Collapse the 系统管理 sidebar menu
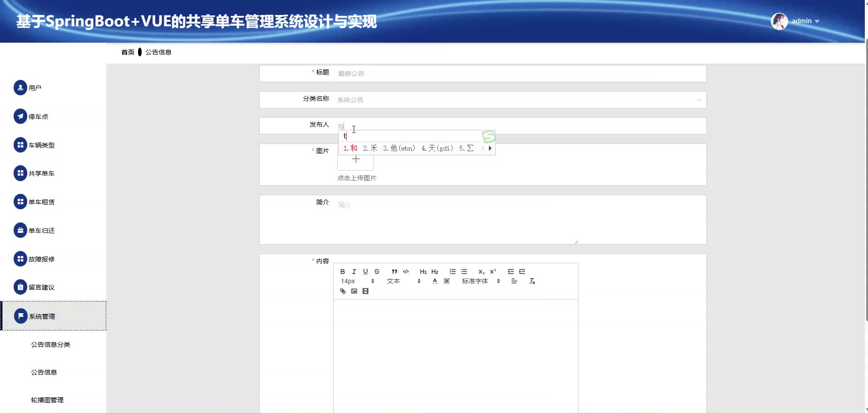This screenshot has height=414, width=868. pos(54,316)
